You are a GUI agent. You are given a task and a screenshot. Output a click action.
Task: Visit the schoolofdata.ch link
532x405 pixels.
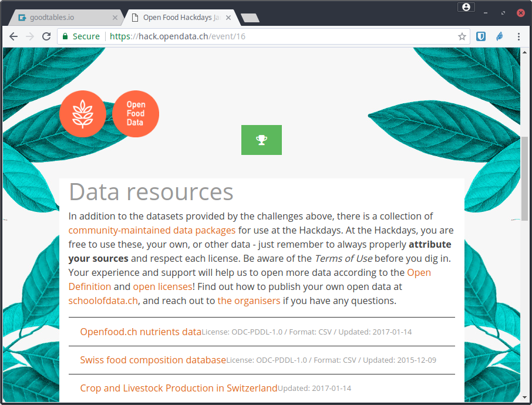tap(103, 301)
